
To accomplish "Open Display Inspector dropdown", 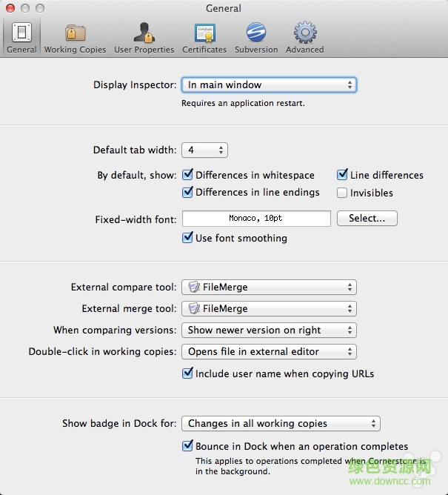I will click(x=269, y=84).
